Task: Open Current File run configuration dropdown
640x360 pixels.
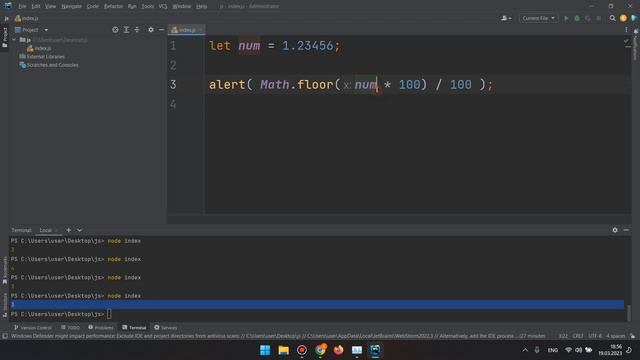Action: (x=538, y=18)
